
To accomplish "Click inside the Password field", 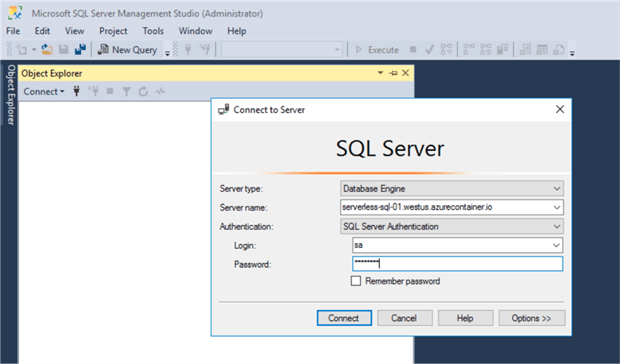I will [457, 264].
